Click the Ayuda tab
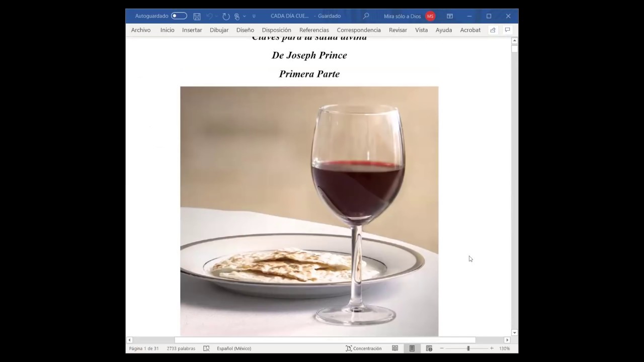This screenshot has width=644, height=362. click(x=444, y=30)
